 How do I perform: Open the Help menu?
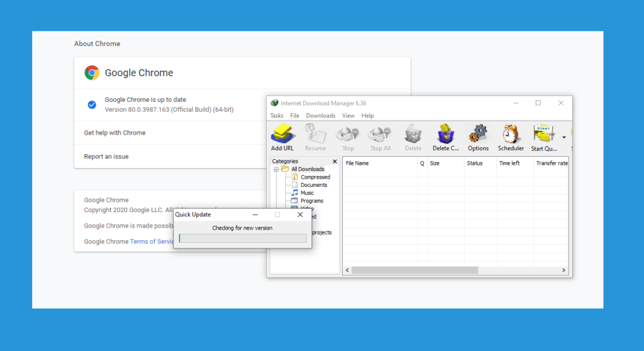pos(367,116)
